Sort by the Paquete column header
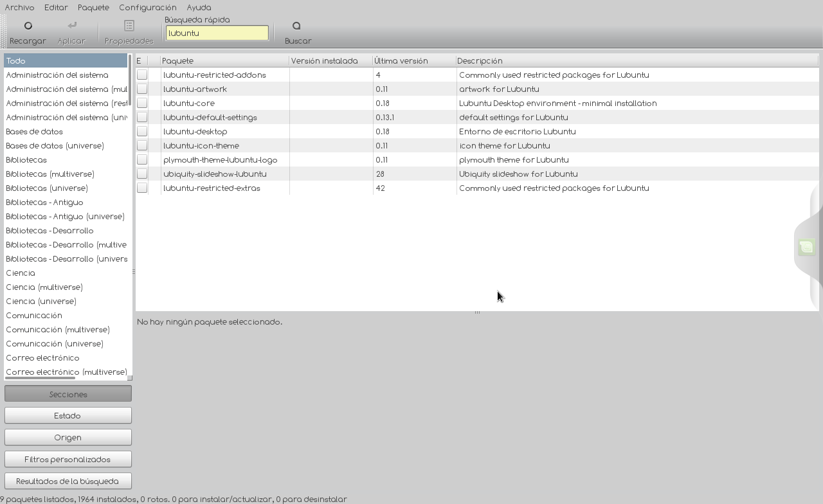 point(224,60)
